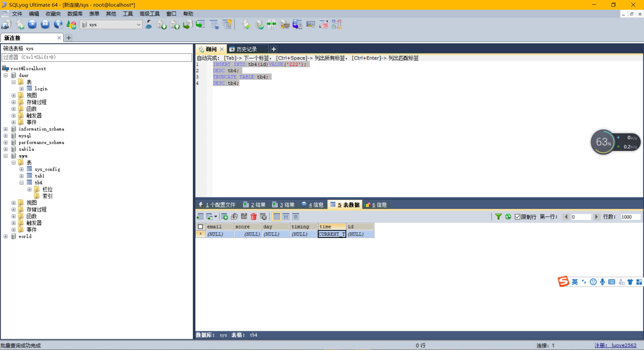Switch to the 历史记录 tab
This screenshot has width=644, height=350.
(247, 49)
